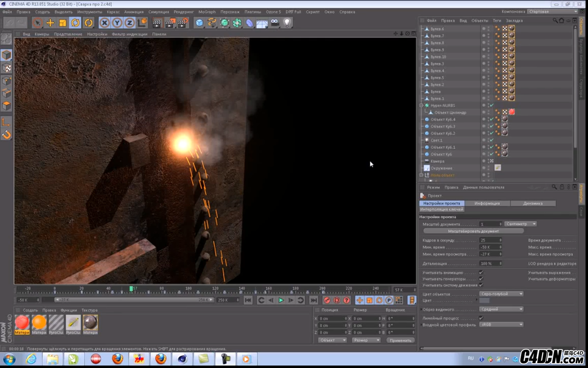Add a floor/environment object icon
588x368 pixels.
(x=262, y=23)
